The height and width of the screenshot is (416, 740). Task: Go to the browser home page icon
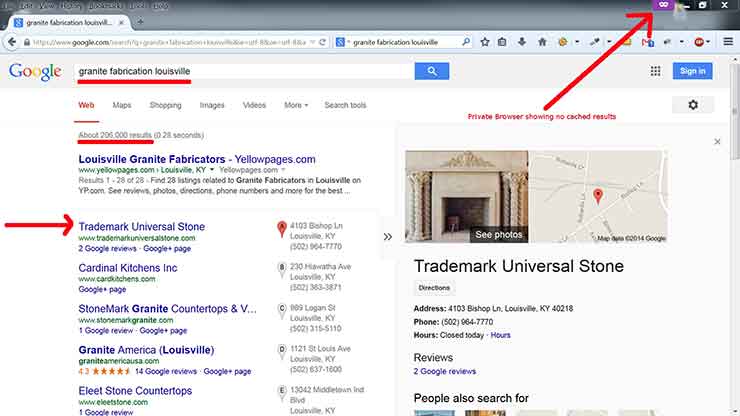pyautogui.click(x=542, y=42)
